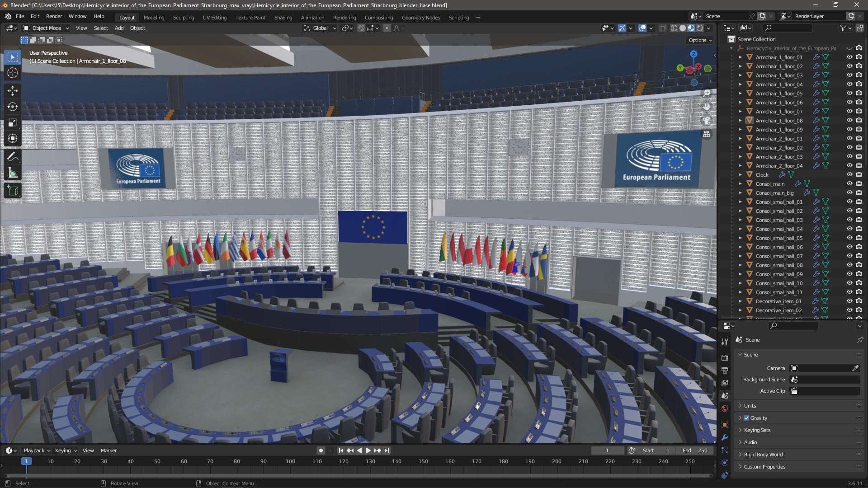Click the outliner filter funnel icon
Screen dimensions: 868x488
tap(843, 28)
